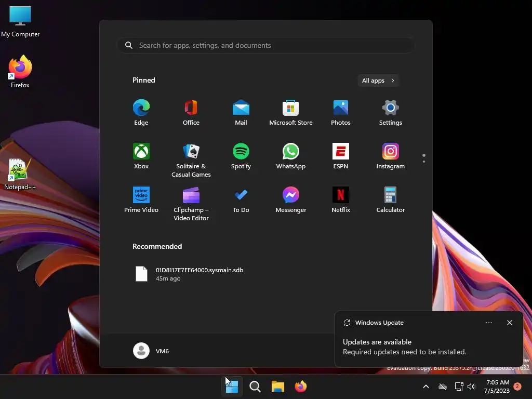Viewport: 532px width, 399px height.
Task: Dismiss the Windows Update notification
Action: (510, 323)
